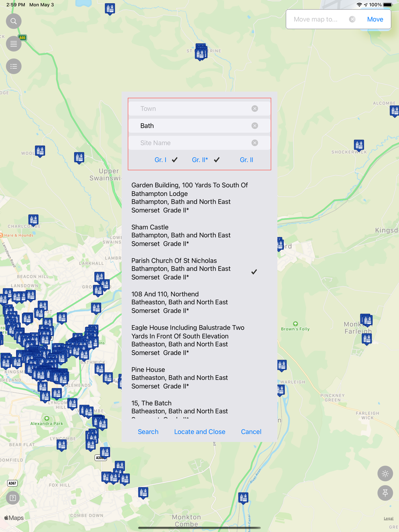Tap building pin at top near lake
The image size is (399, 532).
tap(110, 8)
